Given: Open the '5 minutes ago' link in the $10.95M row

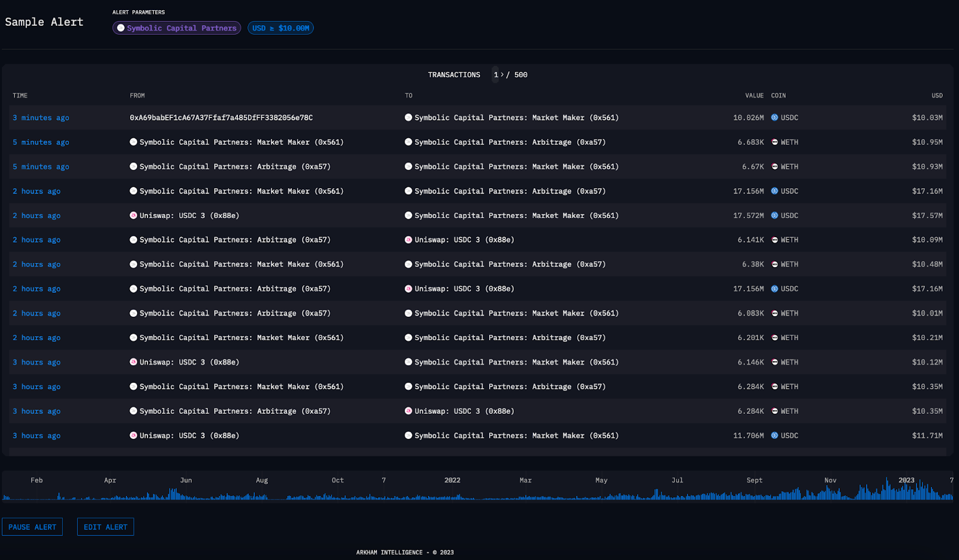Looking at the screenshot, I should pos(41,143).
